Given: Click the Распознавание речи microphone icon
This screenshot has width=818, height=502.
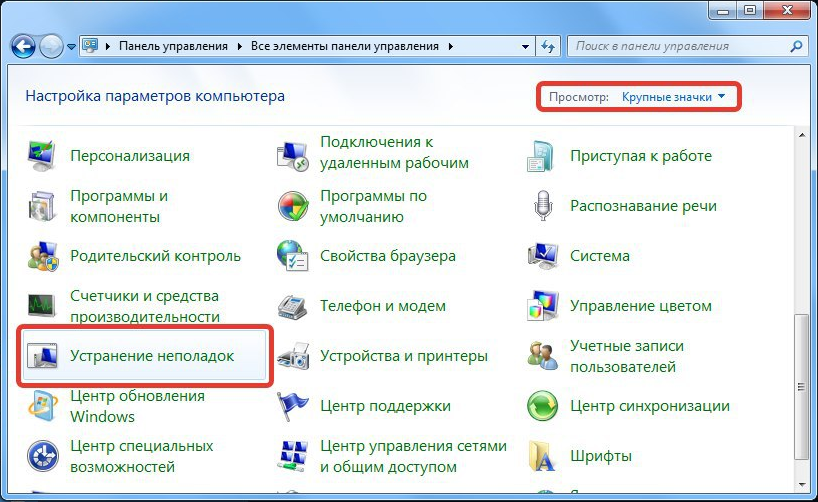Looking at the screenshot, I should (x=543, y=206).
